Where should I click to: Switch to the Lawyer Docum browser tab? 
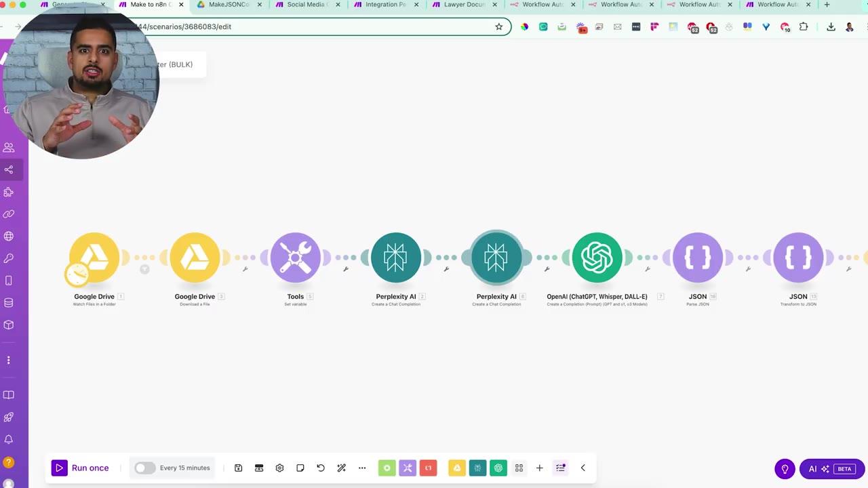point(464,5)
